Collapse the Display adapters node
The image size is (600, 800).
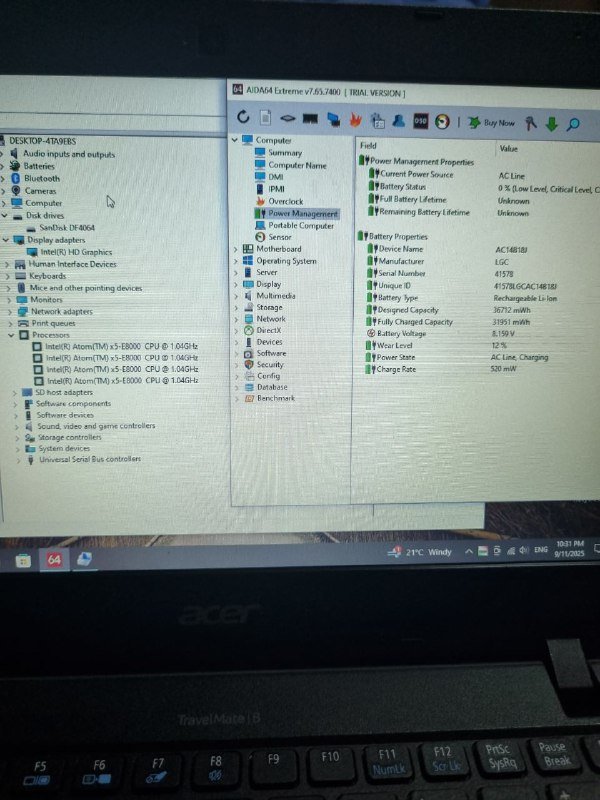[x=5, y=239]
